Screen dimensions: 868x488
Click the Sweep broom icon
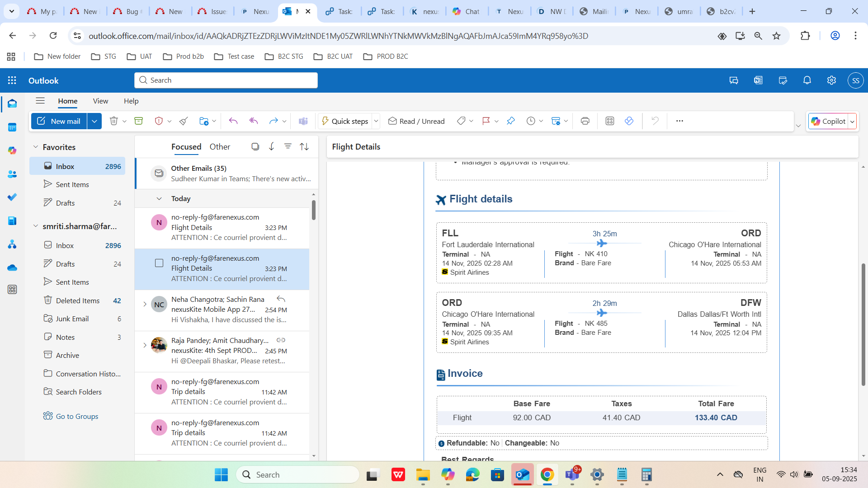pos(184,121)
